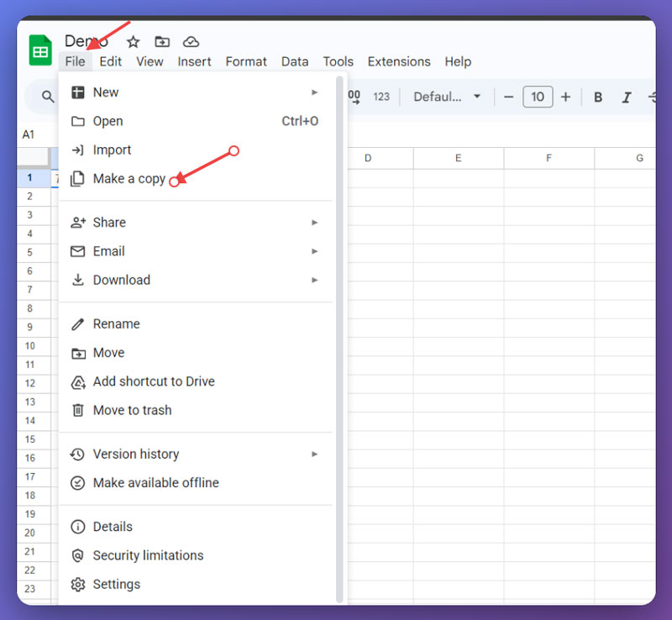Increase font size with the plus stepper
The image size is (672, 620).
tap(565, 97)
